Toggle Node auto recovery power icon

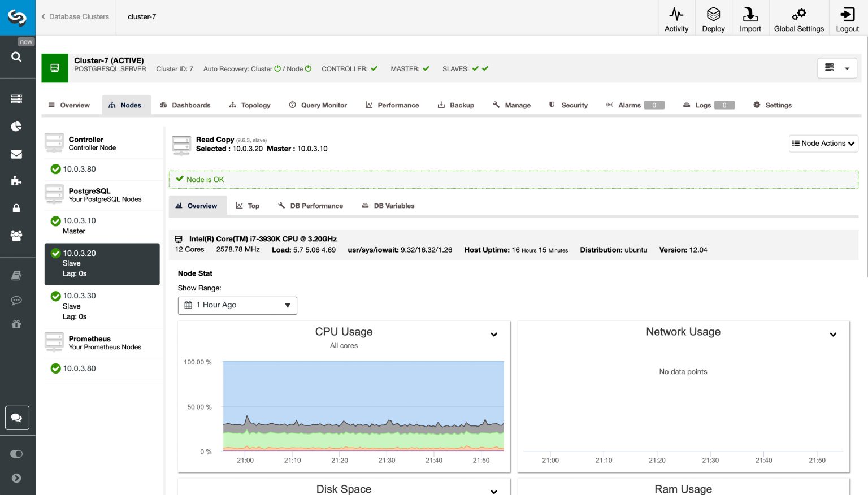click(x=308, y=69)
